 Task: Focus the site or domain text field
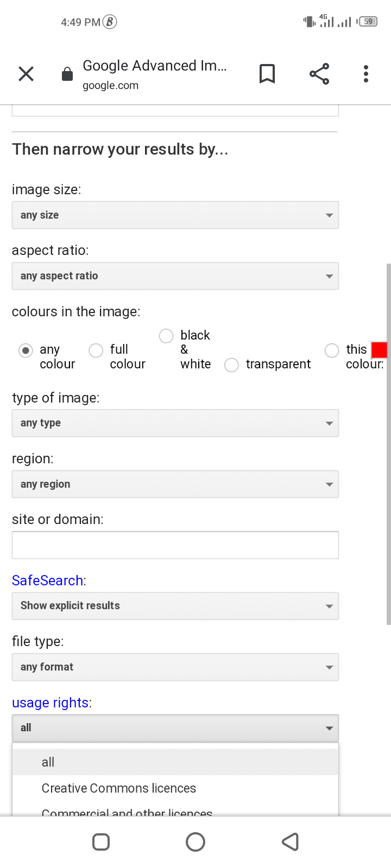pos(175,545)
